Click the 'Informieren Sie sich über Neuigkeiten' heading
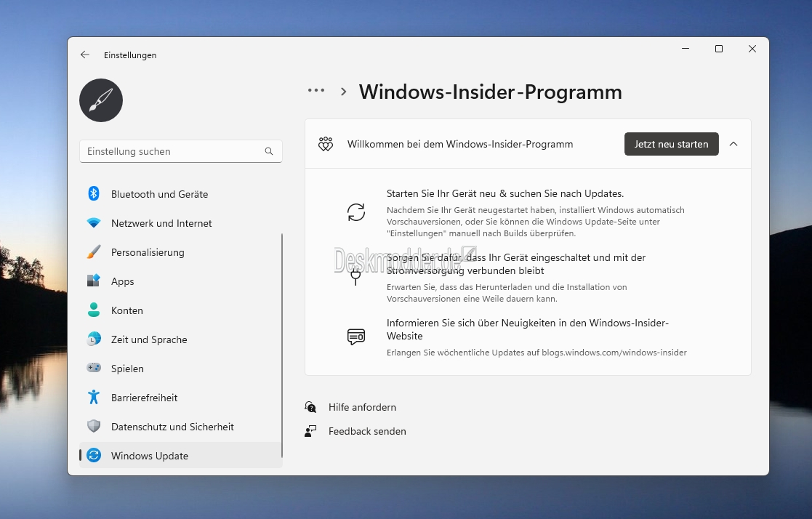This screenshot has width=812, height=519. pos(527,329)
